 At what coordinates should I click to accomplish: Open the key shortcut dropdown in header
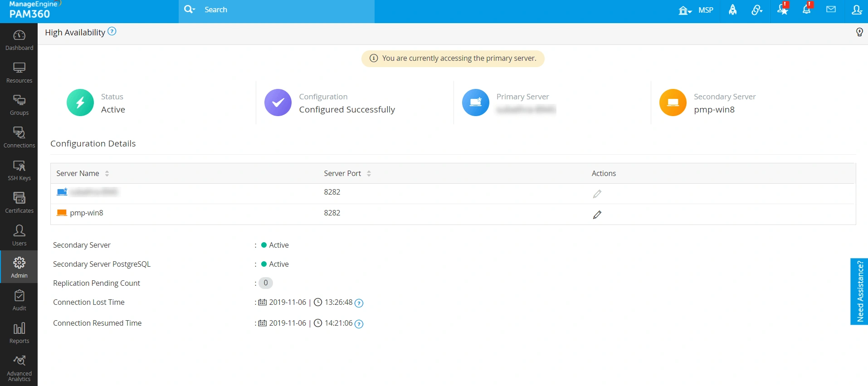(x=757, y=10)
